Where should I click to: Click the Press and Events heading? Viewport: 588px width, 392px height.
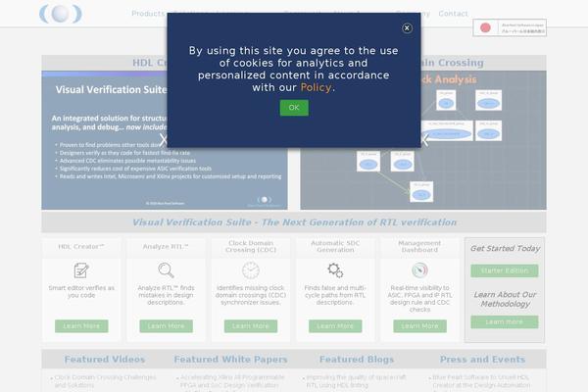tap(482, 360)
